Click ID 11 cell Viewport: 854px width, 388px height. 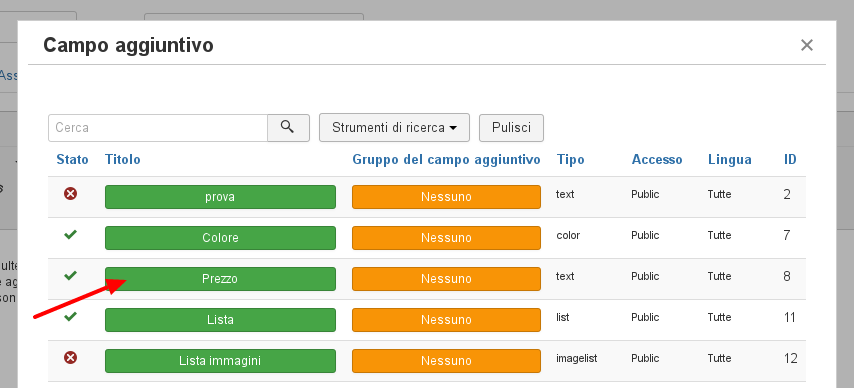[790, 317]
